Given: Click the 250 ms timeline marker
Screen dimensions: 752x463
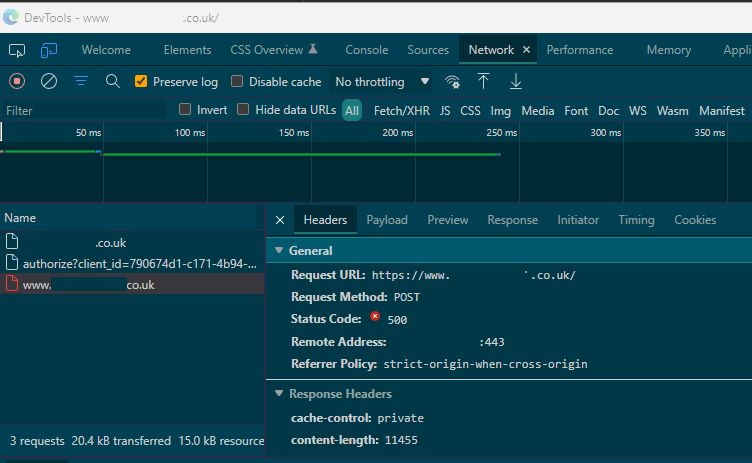Looking at the screenshot, I should pos(502,132).
